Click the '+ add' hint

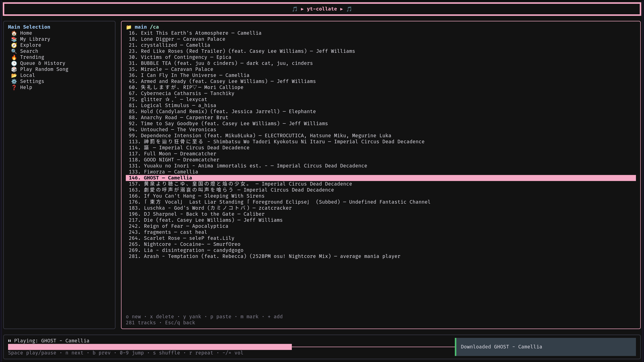tap(275, 317)
